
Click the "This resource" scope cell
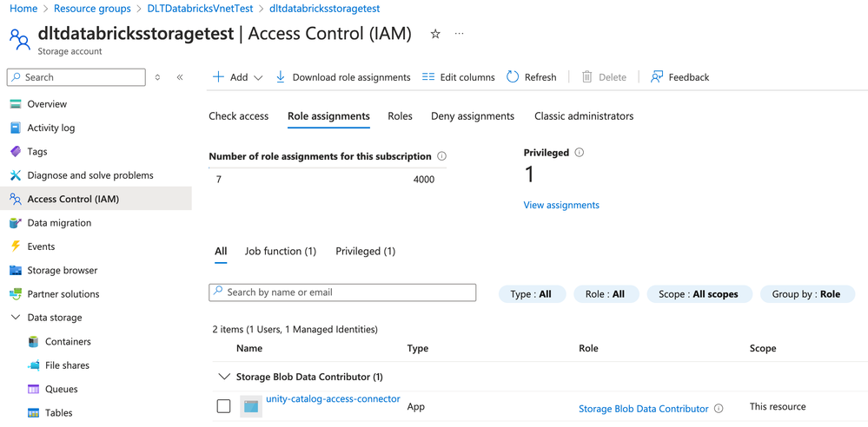pos(778,406)
